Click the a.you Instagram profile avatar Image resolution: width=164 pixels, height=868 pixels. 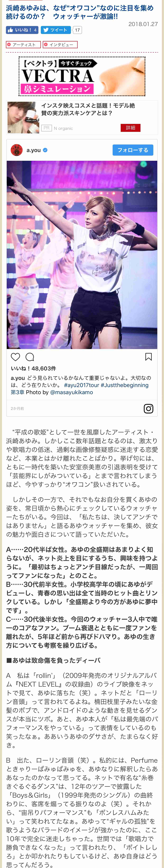click(x=17, y=150)
